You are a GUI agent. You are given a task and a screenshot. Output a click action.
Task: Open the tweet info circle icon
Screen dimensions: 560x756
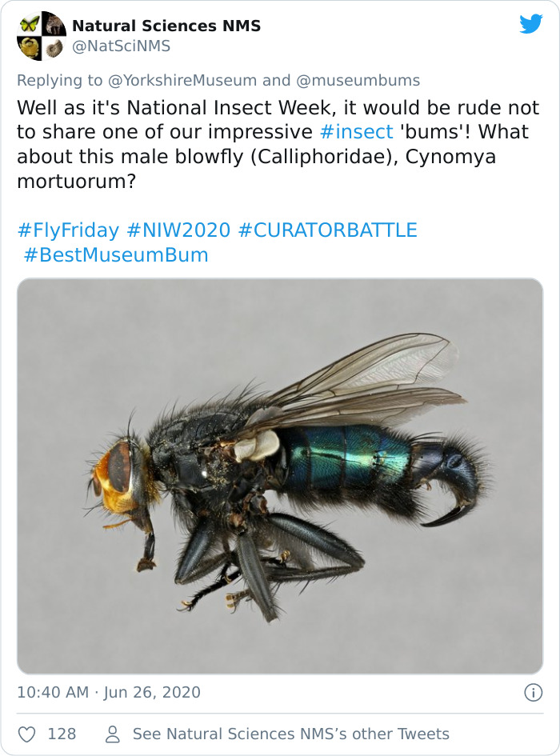pyautogui.click(x=533, y=692)
